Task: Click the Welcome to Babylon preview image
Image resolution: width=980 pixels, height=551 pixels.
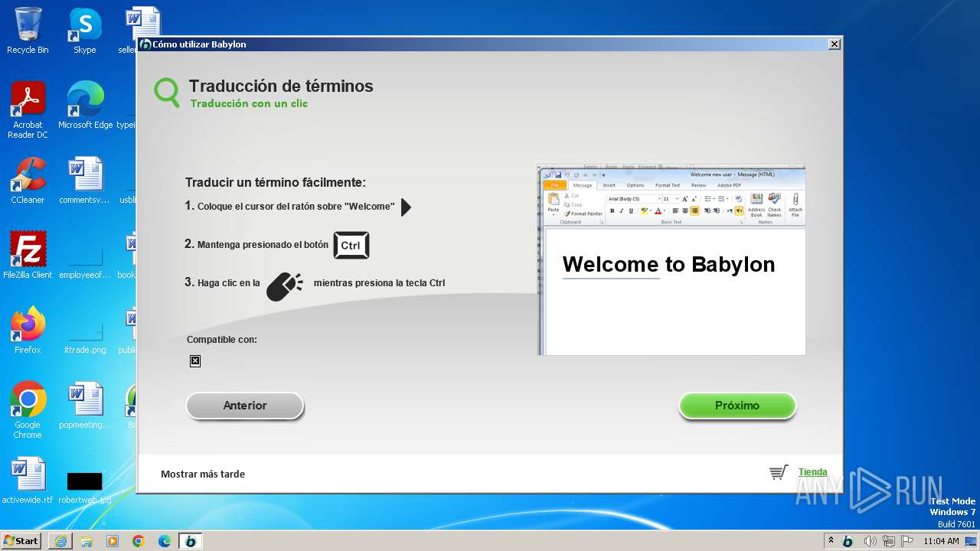Action: (x=671, y=259)
